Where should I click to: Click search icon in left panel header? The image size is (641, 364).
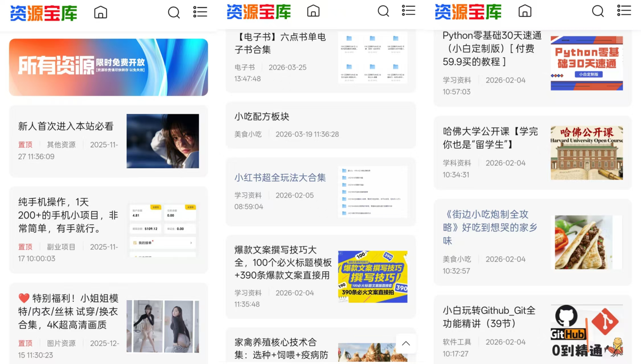(174, 13)
